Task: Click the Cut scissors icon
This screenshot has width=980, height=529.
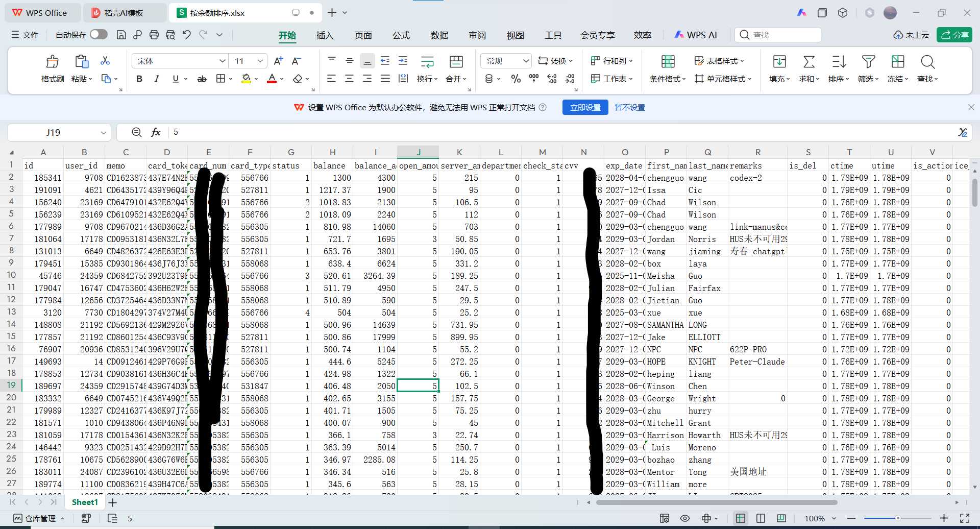Action: pos(105,61)
